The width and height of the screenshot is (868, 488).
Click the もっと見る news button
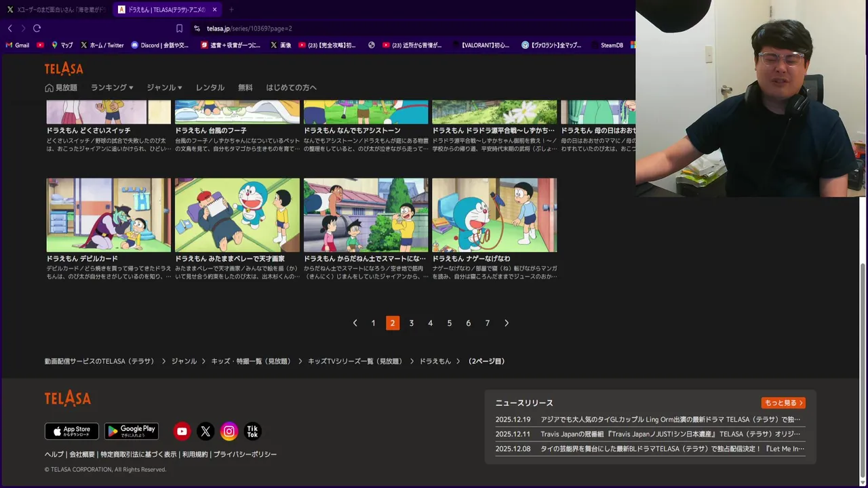tap(783, 403)
